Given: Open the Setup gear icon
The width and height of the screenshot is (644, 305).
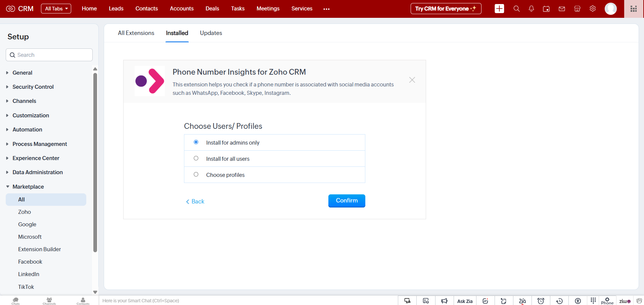Looking at the screenshot, I should (x=593, y=9).
